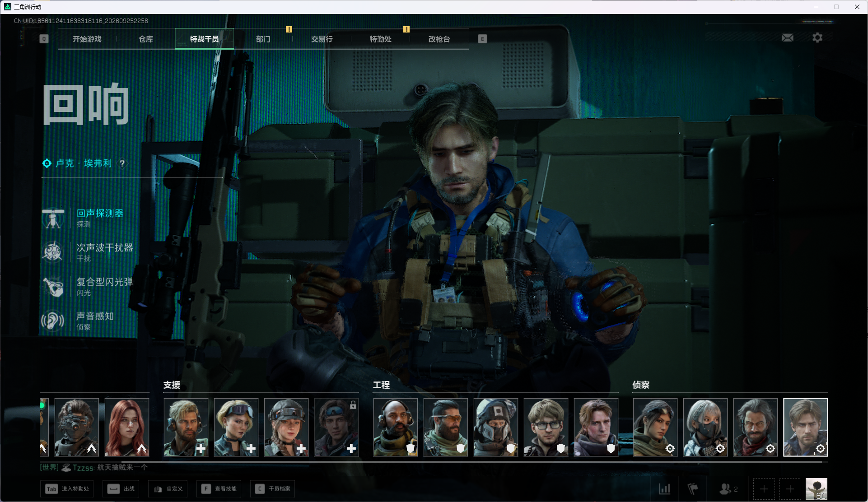Click the 三角洲行动 app icon in title bar
The width and height of the screenshot is (868, 502).
tap(8, 7)
